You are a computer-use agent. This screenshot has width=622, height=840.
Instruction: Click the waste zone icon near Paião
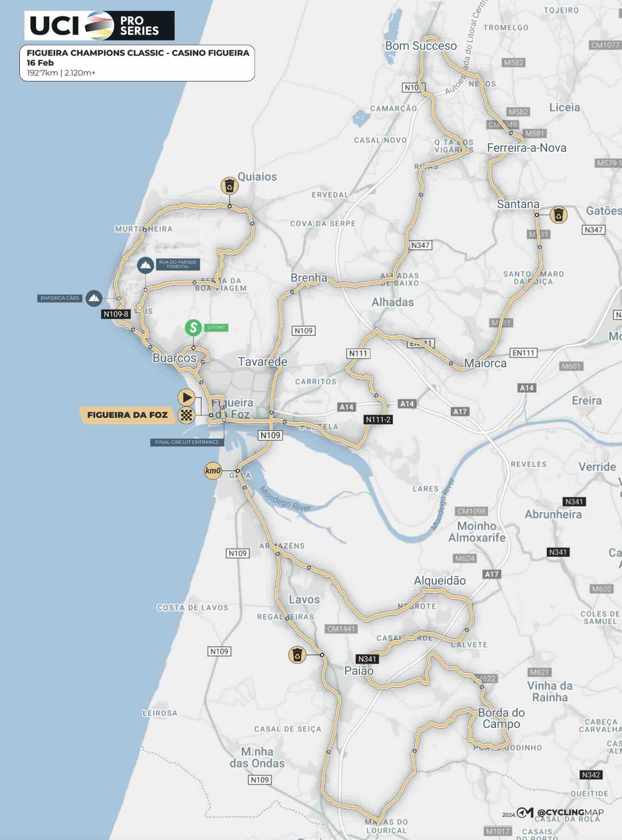[297, 655]
